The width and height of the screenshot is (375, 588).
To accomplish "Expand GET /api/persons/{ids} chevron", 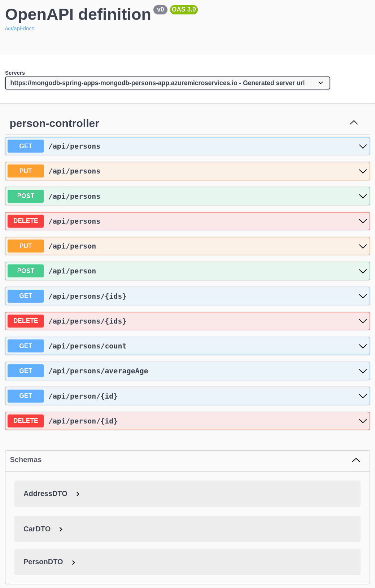I will point(363,296).
